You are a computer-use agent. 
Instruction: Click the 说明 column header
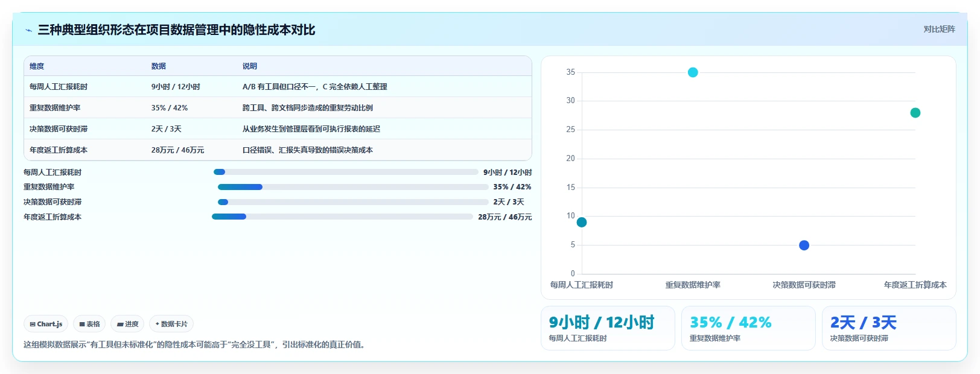250,66
